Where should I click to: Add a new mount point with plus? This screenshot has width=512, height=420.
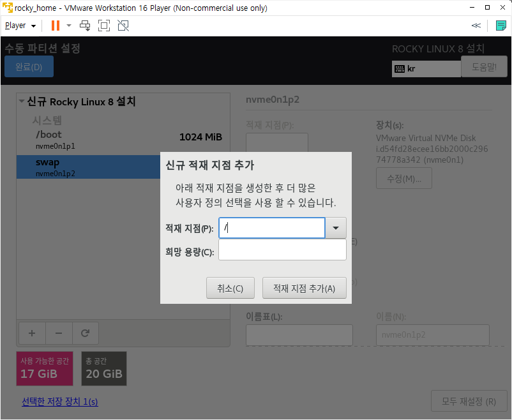pos(32,333)
